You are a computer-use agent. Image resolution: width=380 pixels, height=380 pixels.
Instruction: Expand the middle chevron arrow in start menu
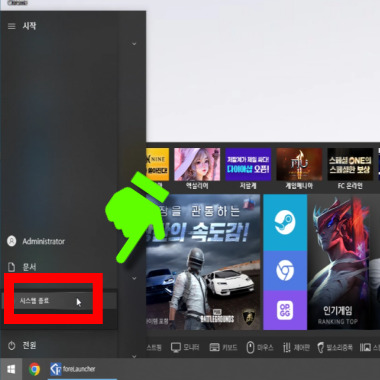(x=134, y=278)
